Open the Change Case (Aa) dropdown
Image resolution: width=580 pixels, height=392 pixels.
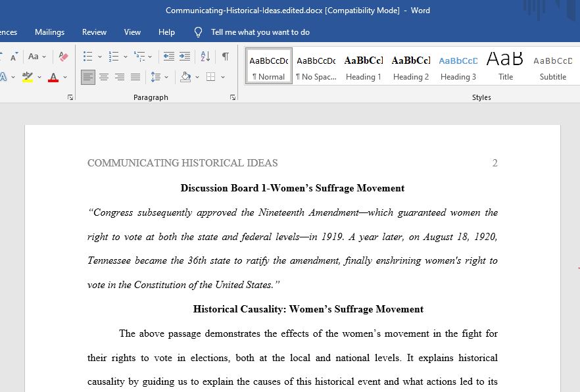pos(37,57)
